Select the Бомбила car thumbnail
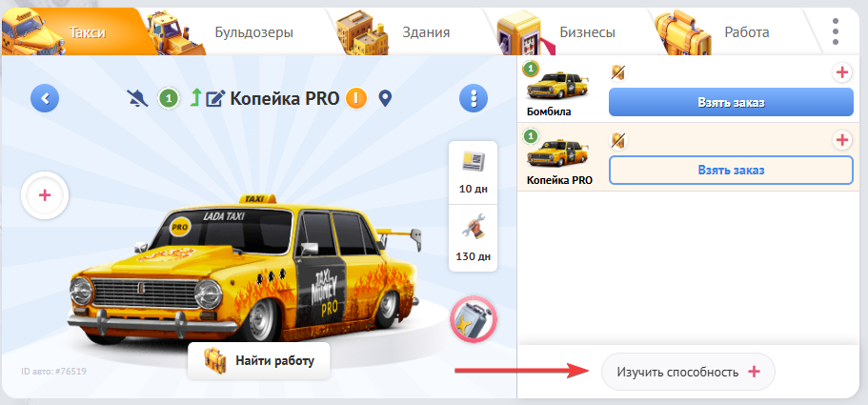This screenshot has height=405, width=868. [556, 85]
